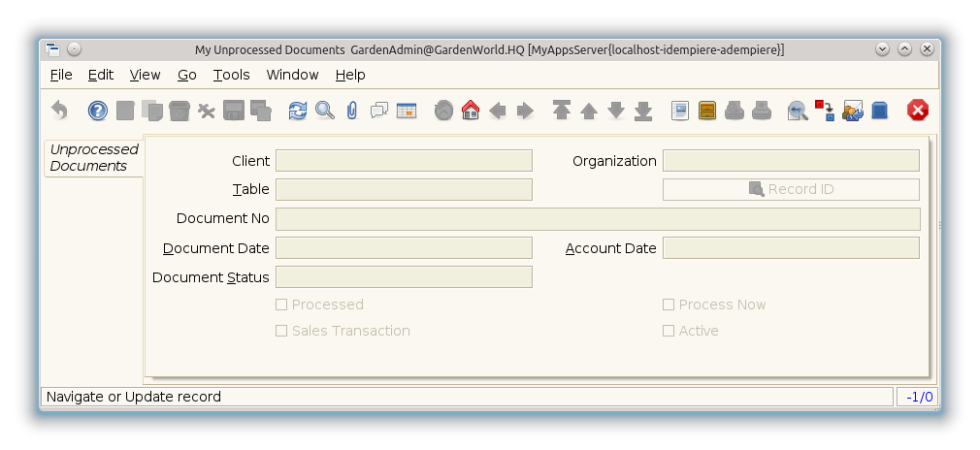This screenshot has width=980, height=450.
Task: Toggle the Active checkbox
Action: coord(669,331)
